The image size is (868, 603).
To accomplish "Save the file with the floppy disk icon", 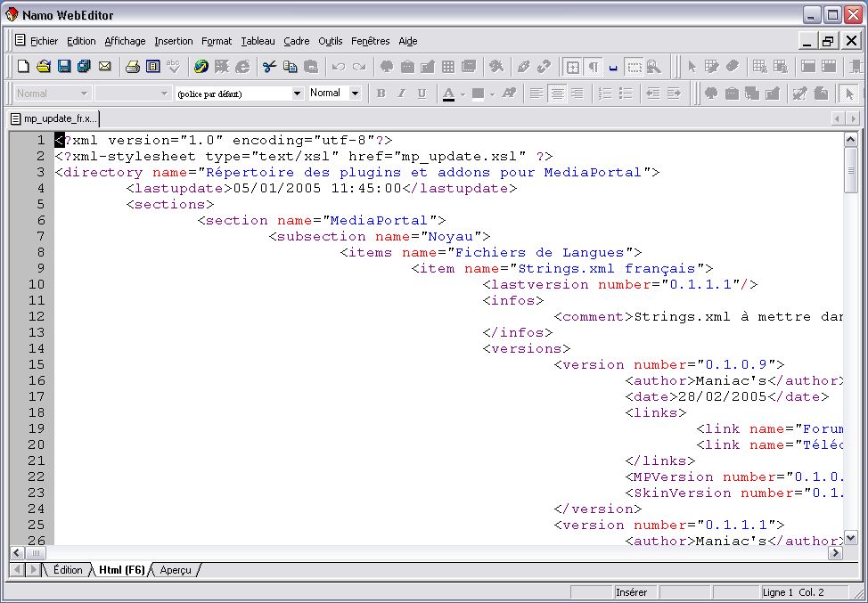I will pos(64,67).
